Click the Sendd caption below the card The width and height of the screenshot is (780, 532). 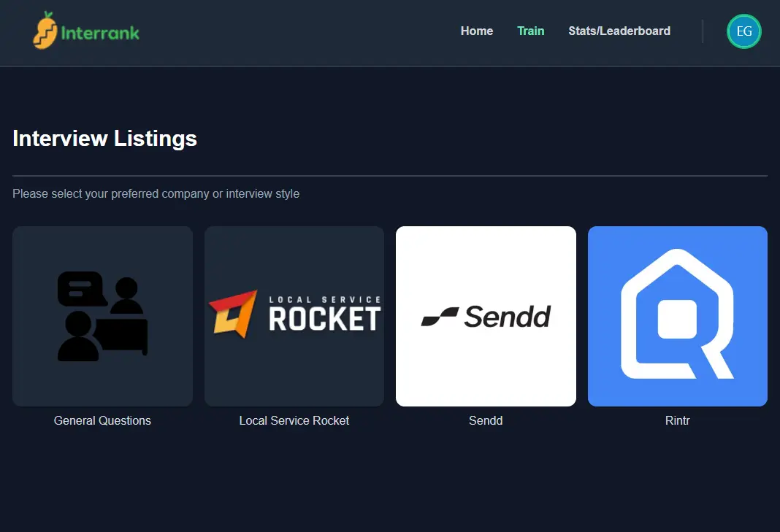[x=485, y=420]
